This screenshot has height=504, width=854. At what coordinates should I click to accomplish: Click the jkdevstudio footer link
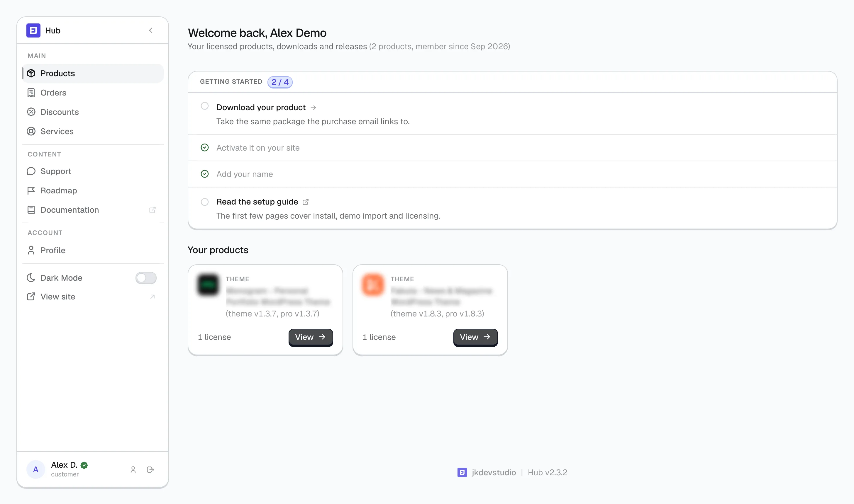click(x=494, y=472)
